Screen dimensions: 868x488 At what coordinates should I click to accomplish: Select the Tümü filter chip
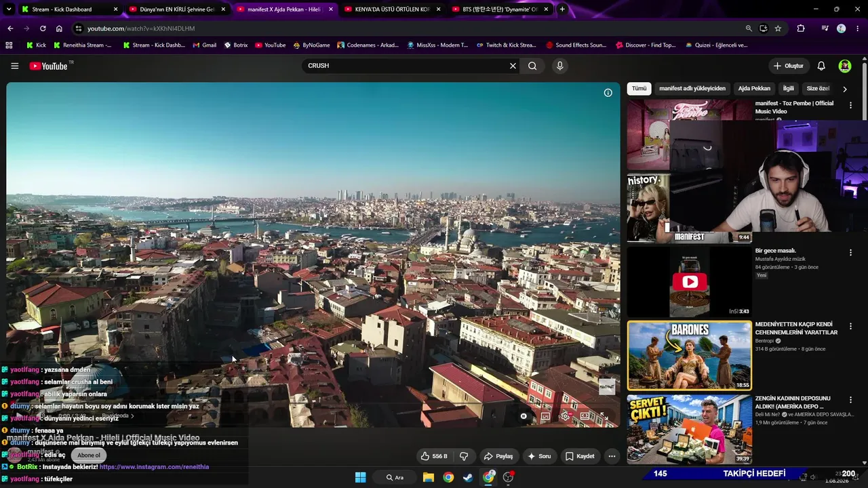[639, 89]
